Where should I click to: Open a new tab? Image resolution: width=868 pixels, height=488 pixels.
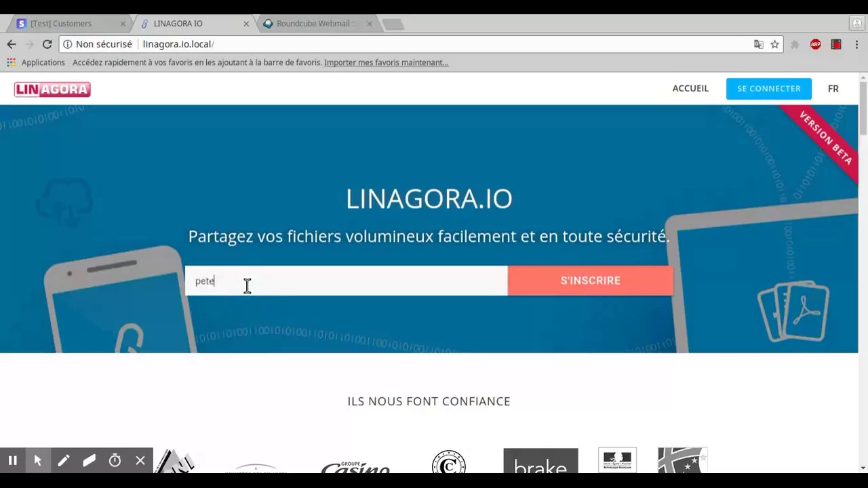pyautogui.click(x=393, y=24)
